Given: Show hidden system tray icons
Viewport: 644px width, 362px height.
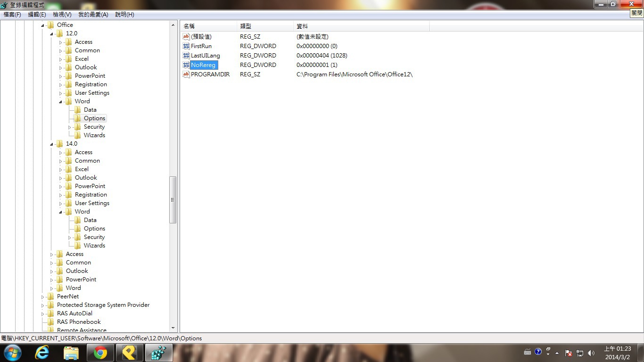Looking at the screenshot, I should pyautogui.click(x=557, y=353).
